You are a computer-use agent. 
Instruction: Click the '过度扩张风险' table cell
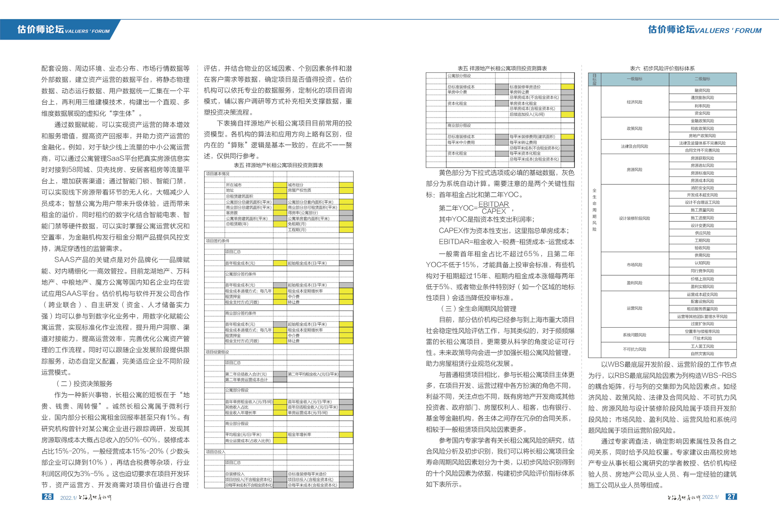pos(703,324)
